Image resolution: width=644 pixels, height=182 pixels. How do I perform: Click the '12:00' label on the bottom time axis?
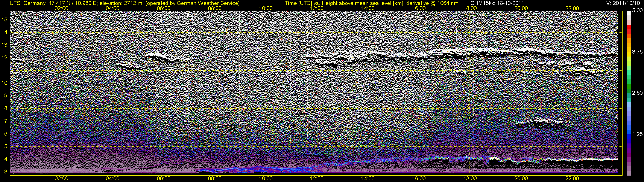[x=317, y=179]
